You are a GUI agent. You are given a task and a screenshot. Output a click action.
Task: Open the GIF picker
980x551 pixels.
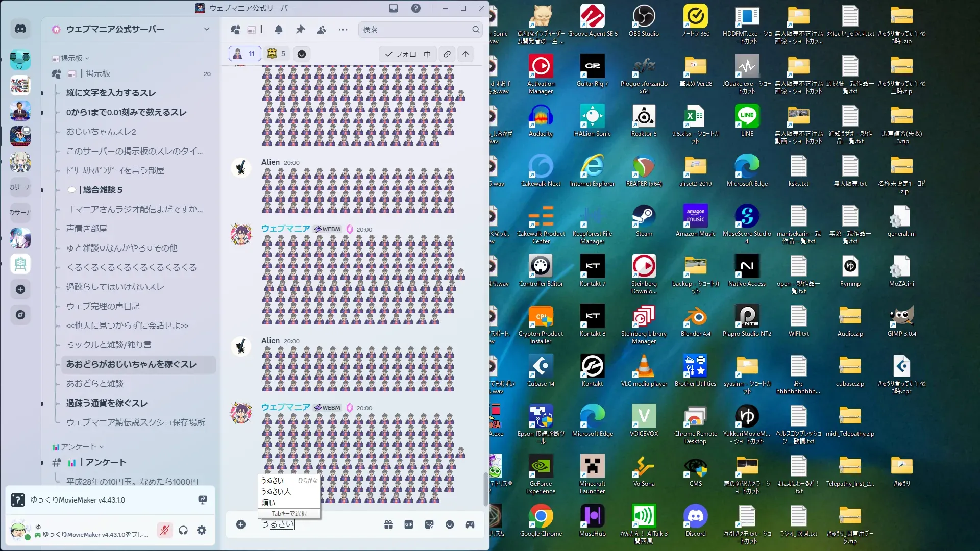(x=409, y=524)
